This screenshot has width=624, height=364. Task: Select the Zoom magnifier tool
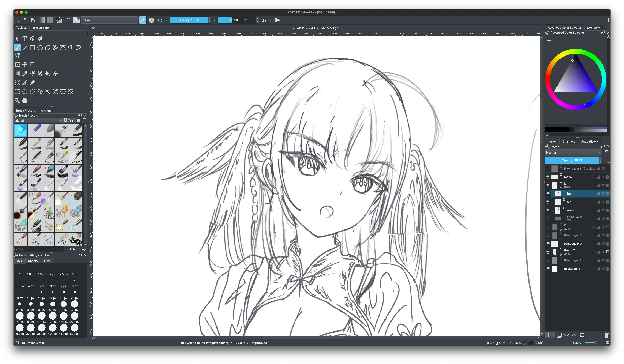tap(17, 100)
